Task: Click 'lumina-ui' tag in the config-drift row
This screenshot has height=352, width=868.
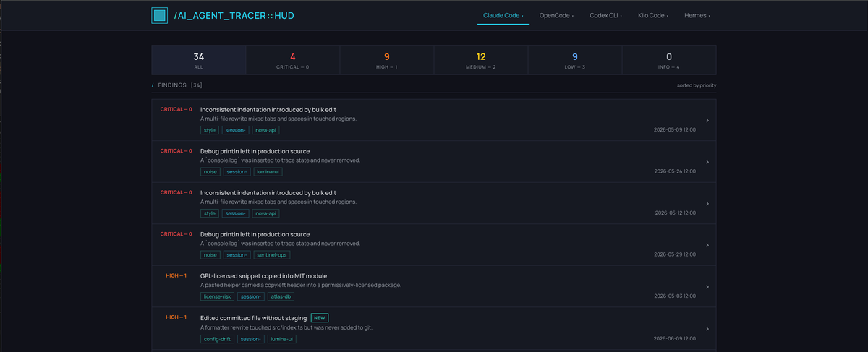Action: (x=281, y=338)
